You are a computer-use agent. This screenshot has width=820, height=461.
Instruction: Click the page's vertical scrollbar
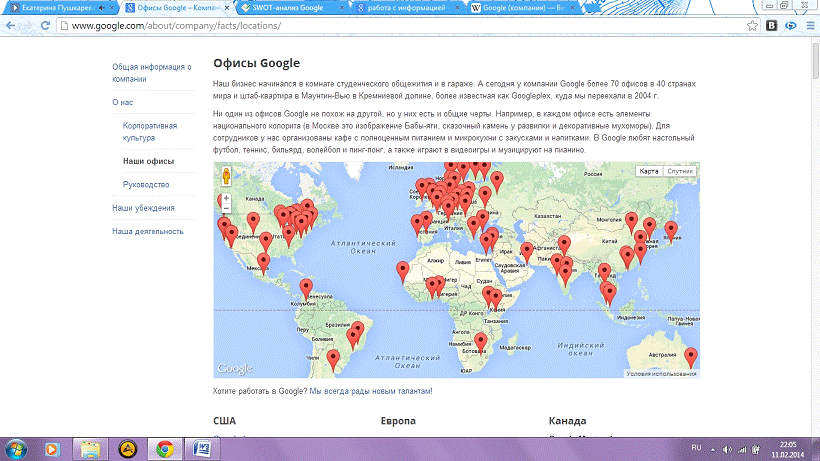click(814, 200)
